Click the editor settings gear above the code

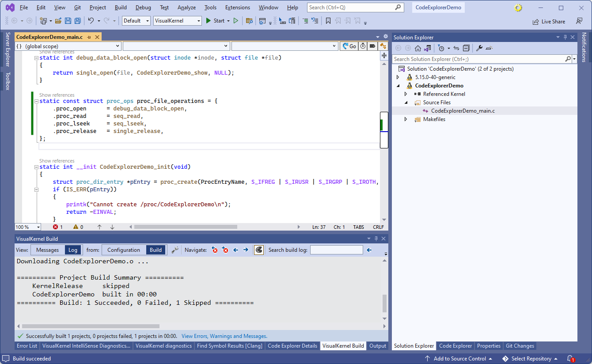385,37
